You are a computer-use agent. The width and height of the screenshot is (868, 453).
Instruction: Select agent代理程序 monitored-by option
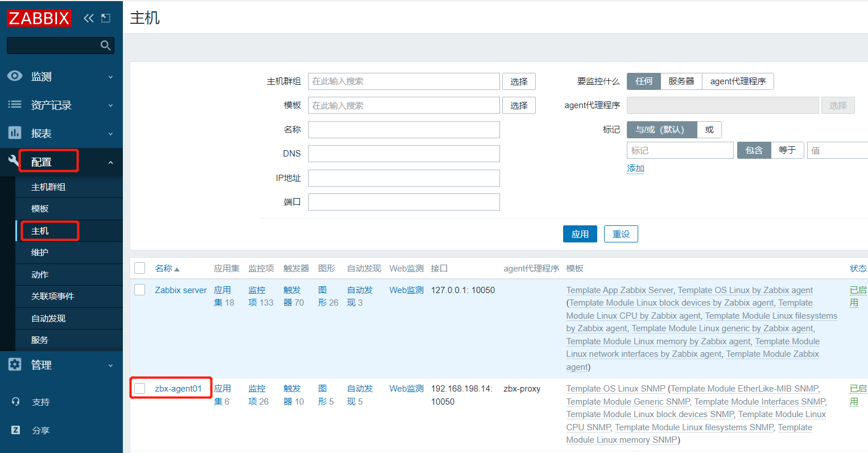coord(738,81)
